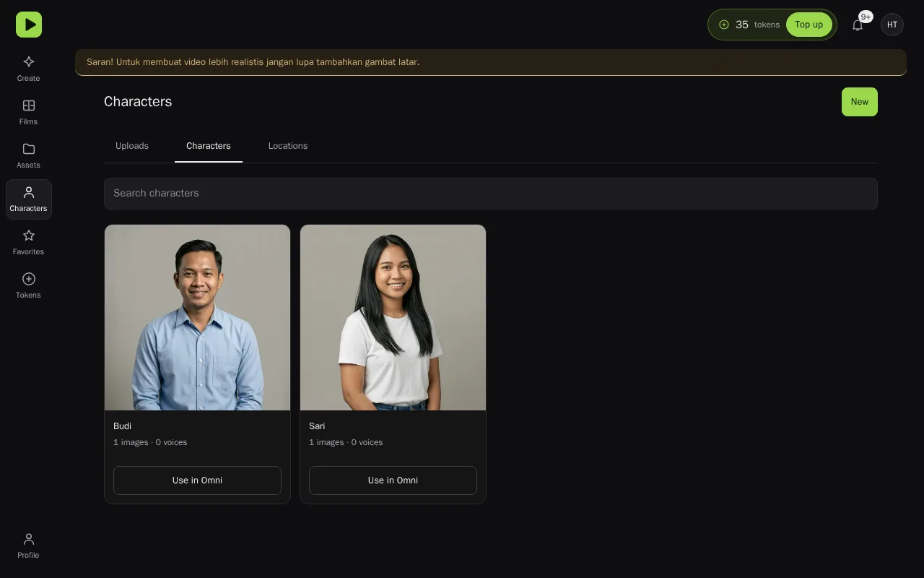Screen dimensions: 924x578
Task: Select Characters in the sidebar
Action: click(29, 199)
